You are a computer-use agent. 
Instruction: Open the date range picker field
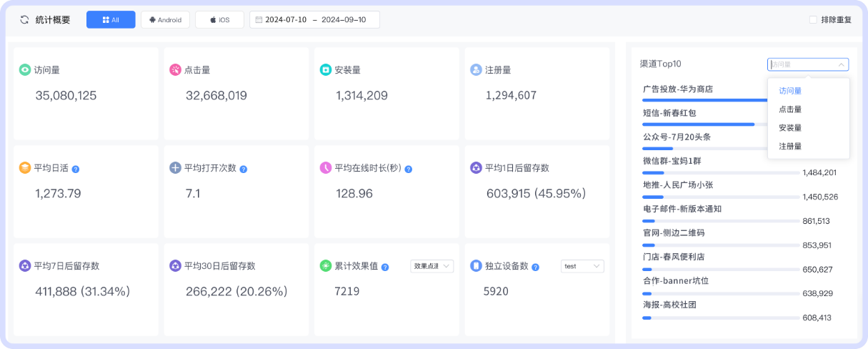(x=314, y=20)
